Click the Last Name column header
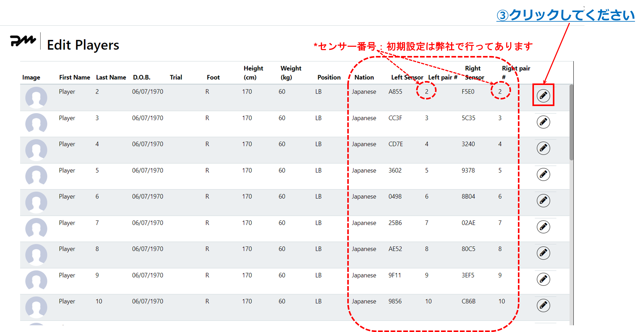This screenshot has height=332, width=644. 111,78
